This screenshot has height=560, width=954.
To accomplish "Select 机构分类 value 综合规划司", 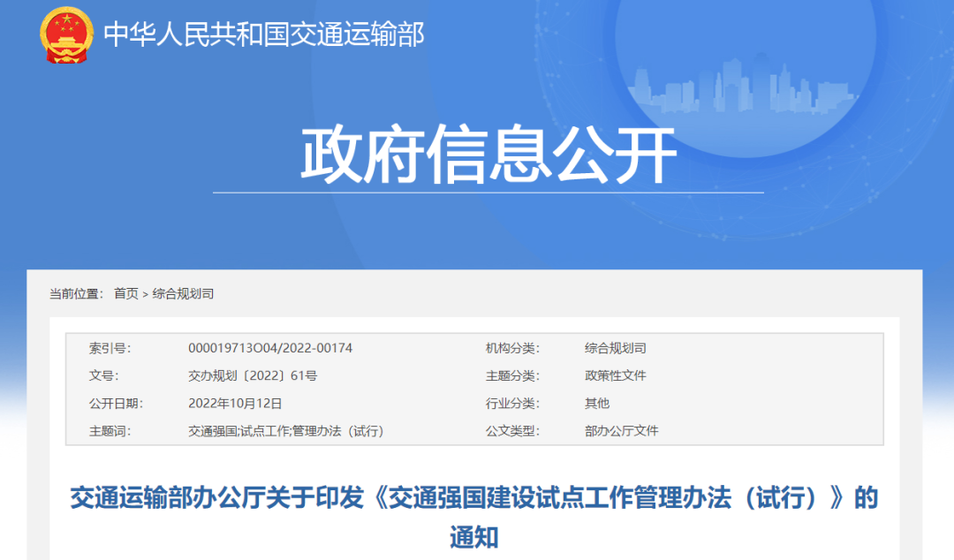I will (615, 348).
